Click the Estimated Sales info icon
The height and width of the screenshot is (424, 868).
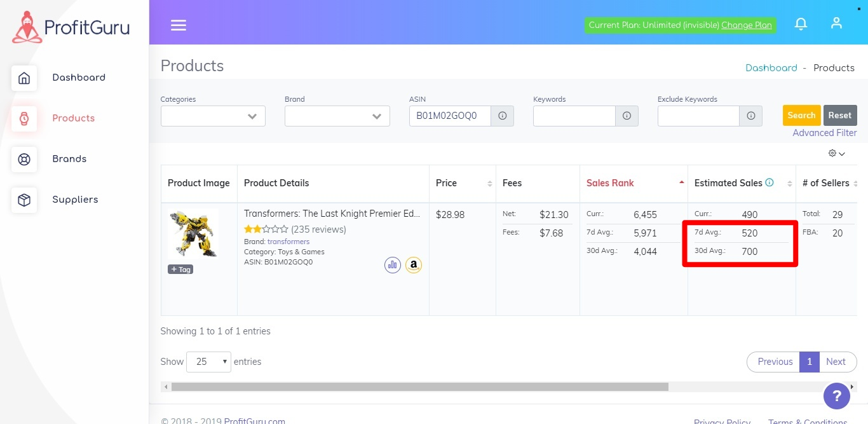coord(770,182)
